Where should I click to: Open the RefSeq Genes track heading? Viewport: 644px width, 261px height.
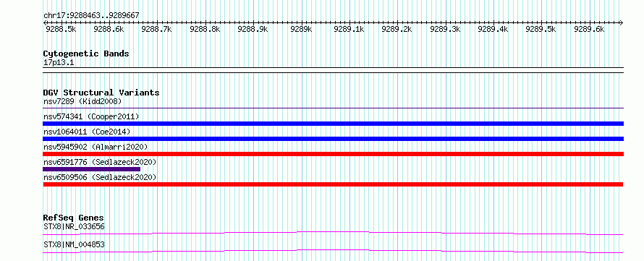74,218
